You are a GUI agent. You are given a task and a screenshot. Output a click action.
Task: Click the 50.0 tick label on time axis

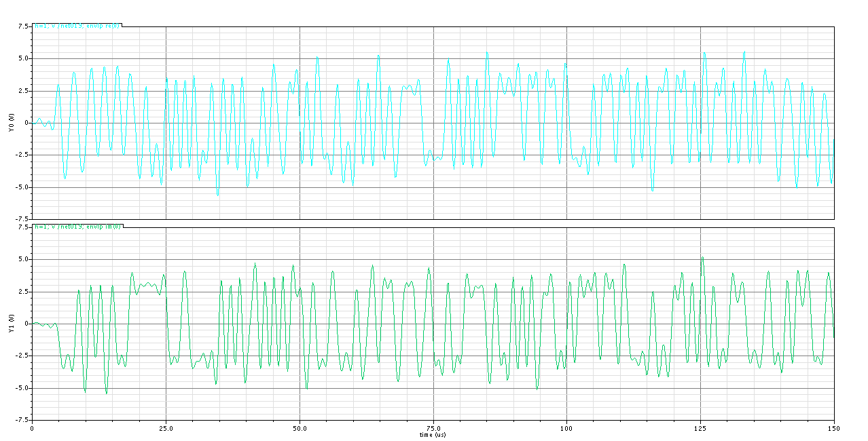click(300, 428)
